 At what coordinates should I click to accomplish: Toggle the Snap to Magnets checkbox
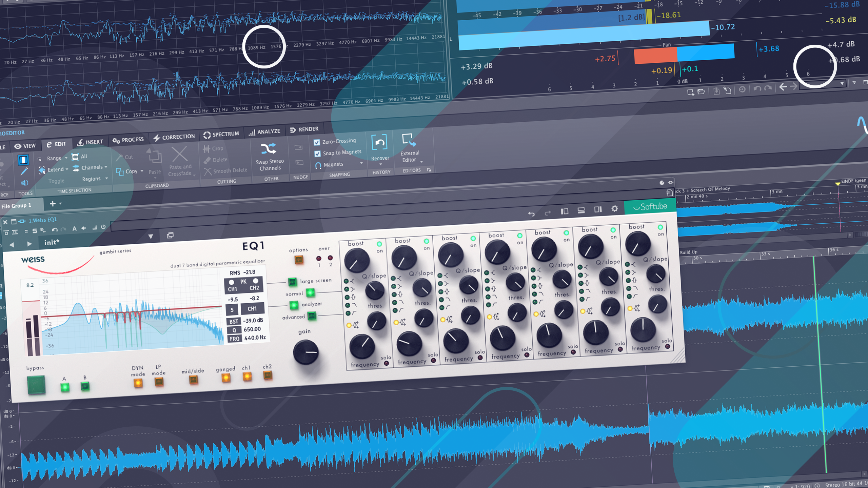click(x=317, y=154)
